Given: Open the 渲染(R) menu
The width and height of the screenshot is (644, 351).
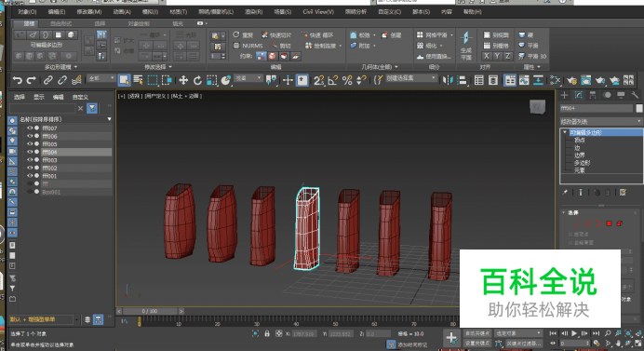Looking at the screenshot, I should point(253,12).
